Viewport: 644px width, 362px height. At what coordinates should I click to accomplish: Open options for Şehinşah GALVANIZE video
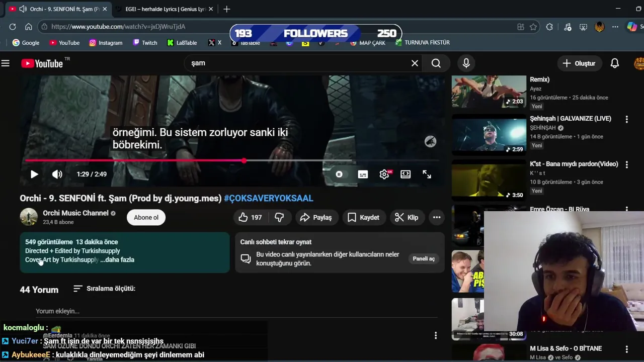click(x=626, y=120)
